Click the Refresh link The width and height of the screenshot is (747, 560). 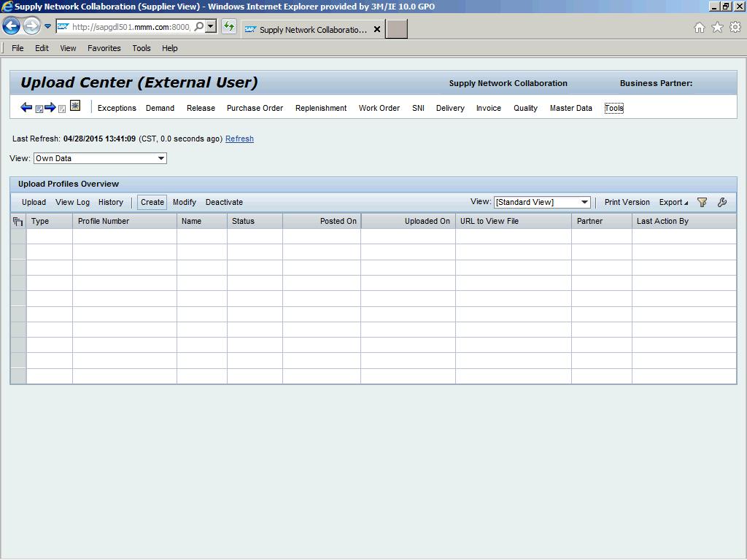(239, 139)
